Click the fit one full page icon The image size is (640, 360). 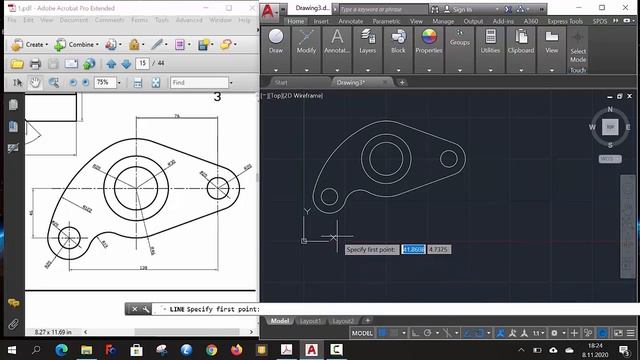[156, 83]
